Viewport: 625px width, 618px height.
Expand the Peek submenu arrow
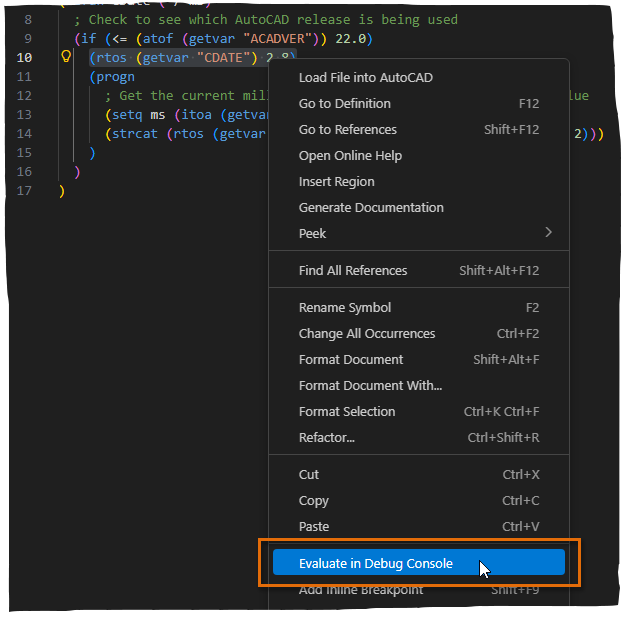548,233
